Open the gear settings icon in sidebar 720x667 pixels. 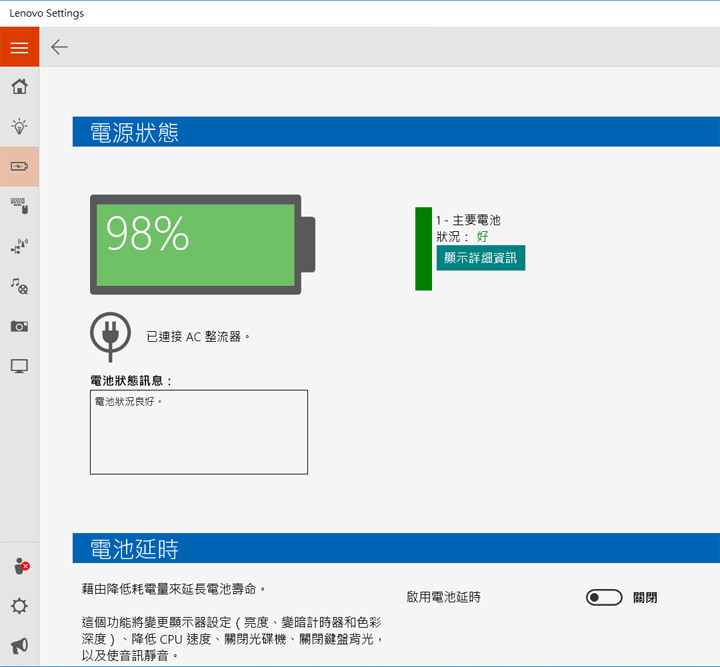pos(19,606)
